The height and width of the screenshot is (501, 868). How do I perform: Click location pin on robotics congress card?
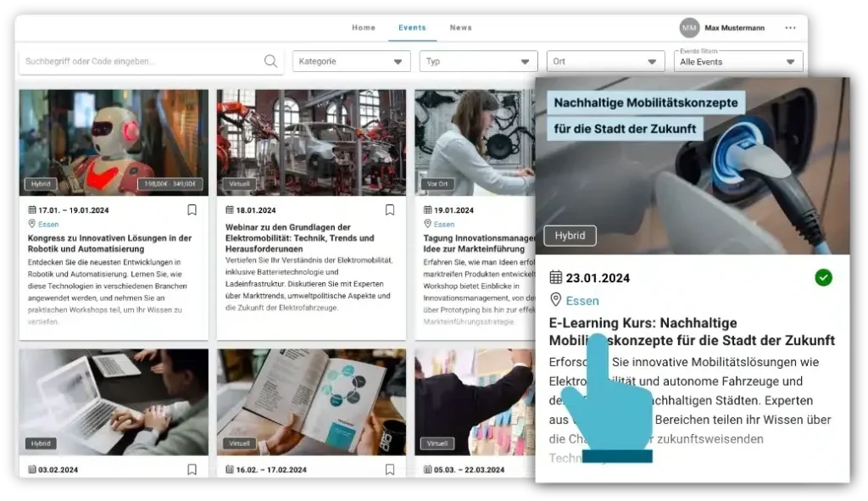[32, 225]
